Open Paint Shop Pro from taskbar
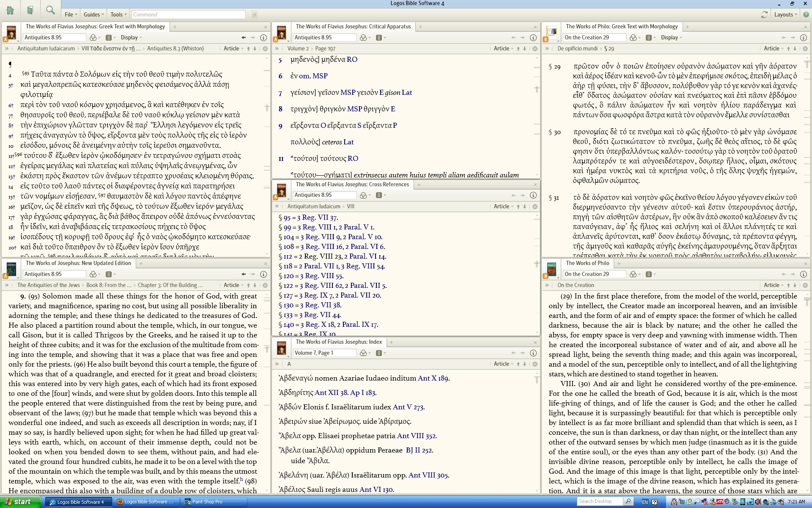Screen dimensions: 812x508 207,502
